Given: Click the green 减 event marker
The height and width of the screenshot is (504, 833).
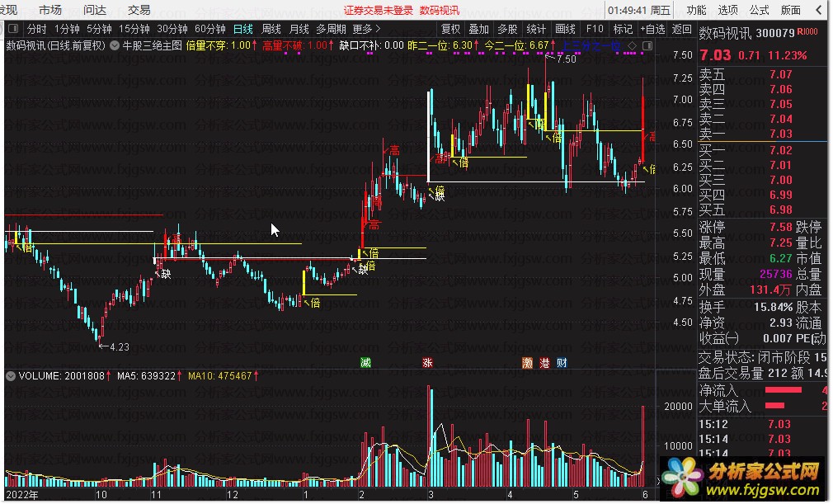Looking at the screenshot, I should pyautogui.click(x=365, y=363).
